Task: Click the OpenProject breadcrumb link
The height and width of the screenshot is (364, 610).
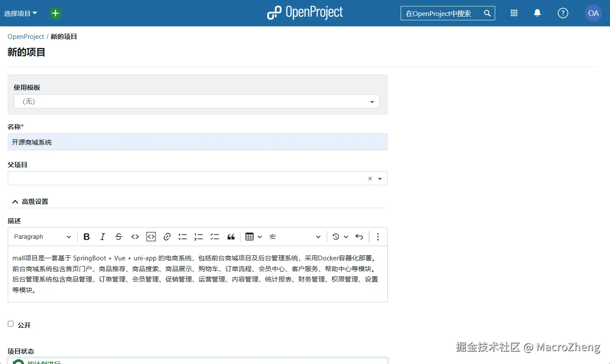Action: coord(26,37)
